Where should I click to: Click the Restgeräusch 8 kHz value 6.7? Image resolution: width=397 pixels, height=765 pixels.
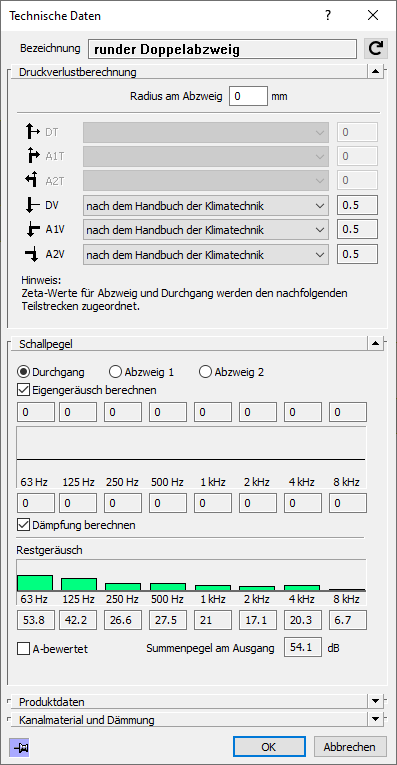pyautogui.click(x=348, y=621)
